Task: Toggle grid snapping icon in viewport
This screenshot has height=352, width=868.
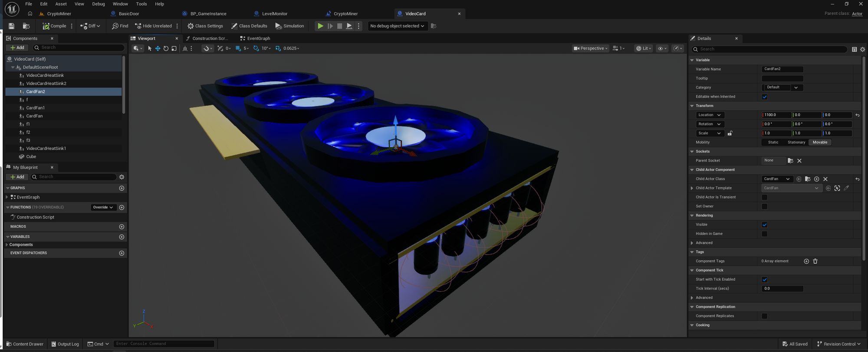Action: (238, 49)
